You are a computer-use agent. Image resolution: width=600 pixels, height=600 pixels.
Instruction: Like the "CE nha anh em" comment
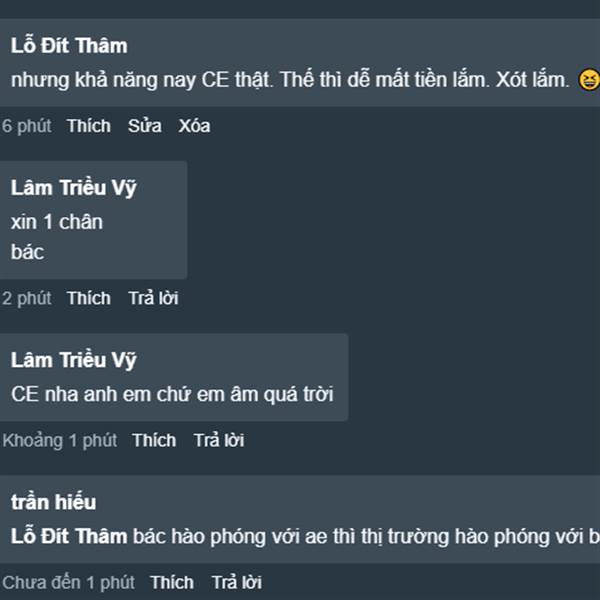point(154,440)
